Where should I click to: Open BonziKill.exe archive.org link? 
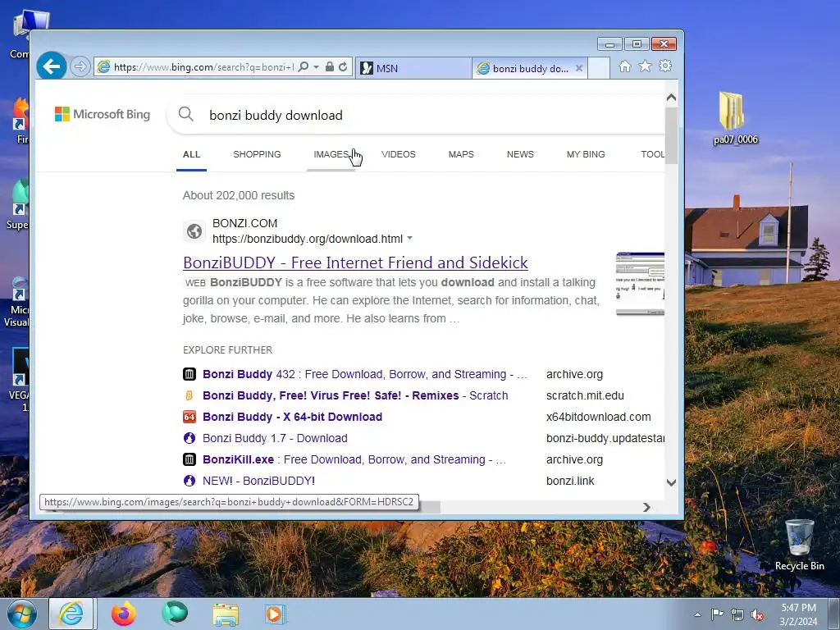[x=354, y=459]
